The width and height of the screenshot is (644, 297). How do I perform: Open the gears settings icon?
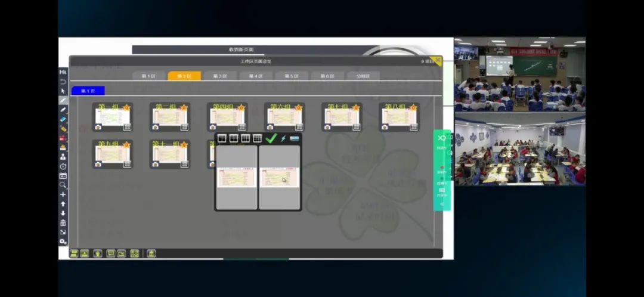[x=63, y=242]
